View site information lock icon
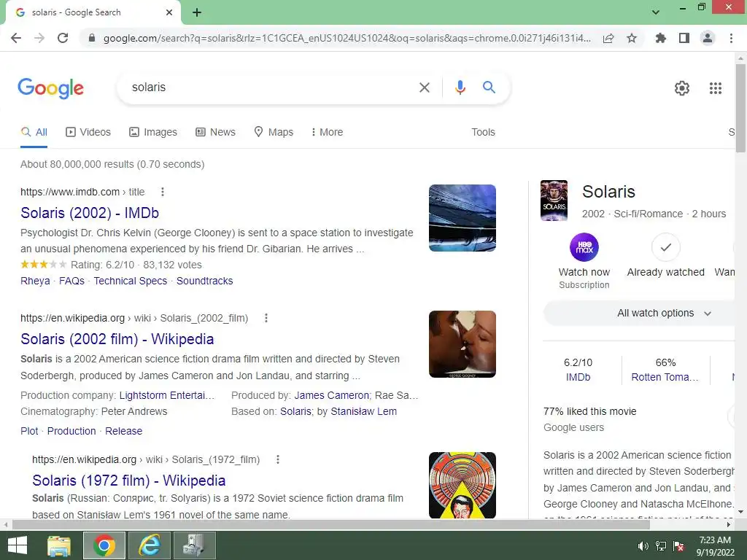Viewport: 747px width, 560px height. click(x=92, y=38)
